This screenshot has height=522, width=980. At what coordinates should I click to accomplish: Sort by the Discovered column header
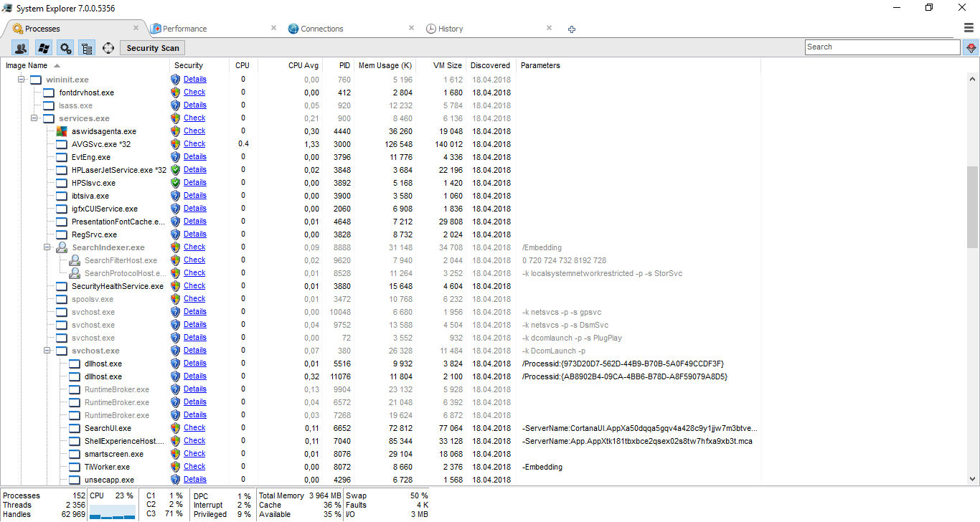(491, 65)
